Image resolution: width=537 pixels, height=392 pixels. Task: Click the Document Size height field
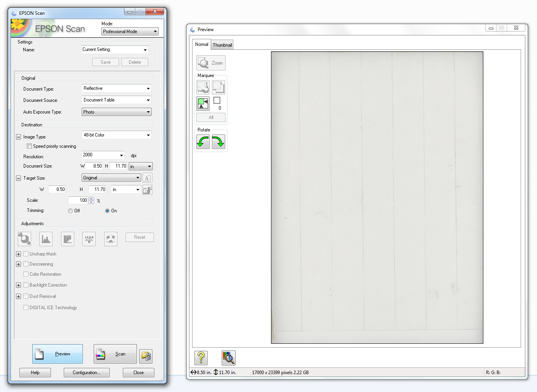click(119, 166)
